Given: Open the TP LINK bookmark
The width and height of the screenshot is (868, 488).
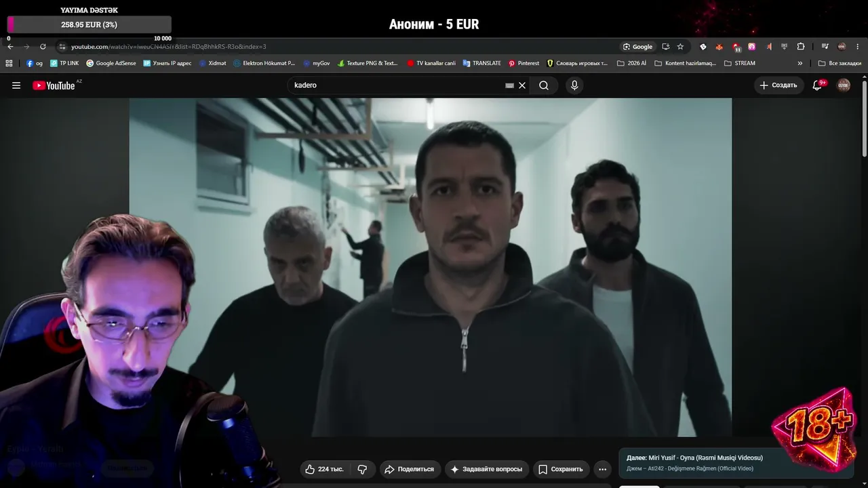Looking at the screenshot, I should [64, 63].
